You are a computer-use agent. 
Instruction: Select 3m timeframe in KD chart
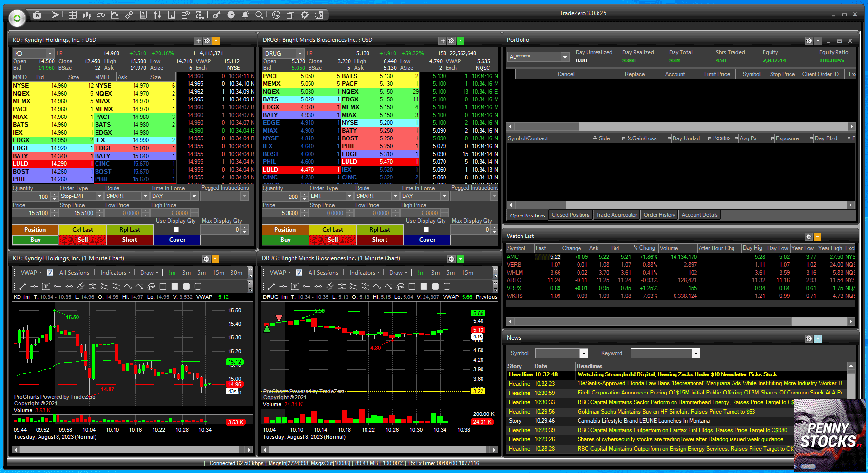(186, 273)
